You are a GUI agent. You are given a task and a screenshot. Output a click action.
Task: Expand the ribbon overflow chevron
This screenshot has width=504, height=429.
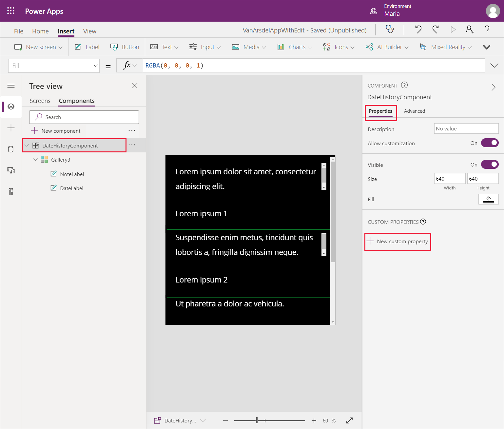pyautogui.click(x=487, y=47)
